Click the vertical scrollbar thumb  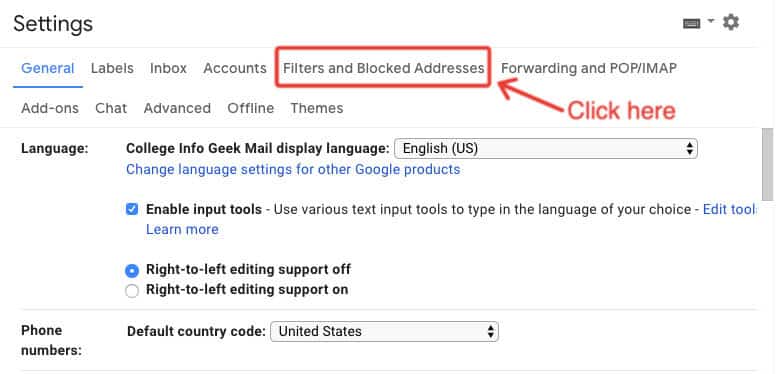coord(768,165)
